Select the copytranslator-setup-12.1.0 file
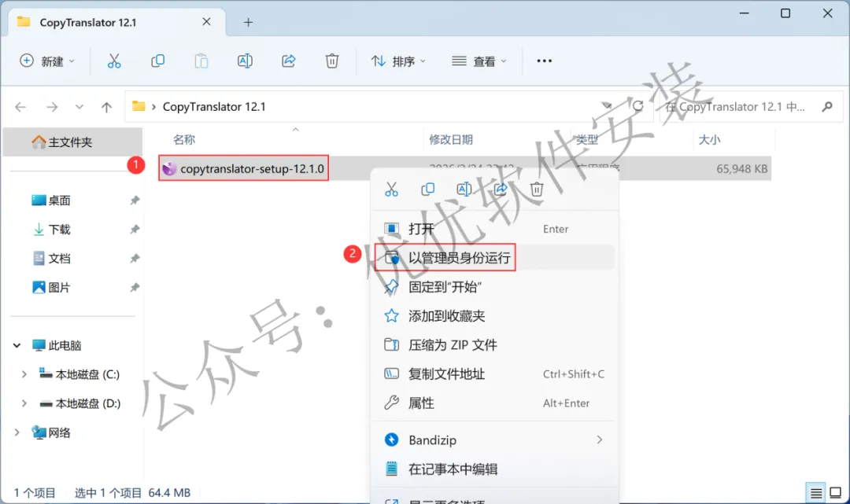The height and width of the screenshot is (504, 850). 245,169
